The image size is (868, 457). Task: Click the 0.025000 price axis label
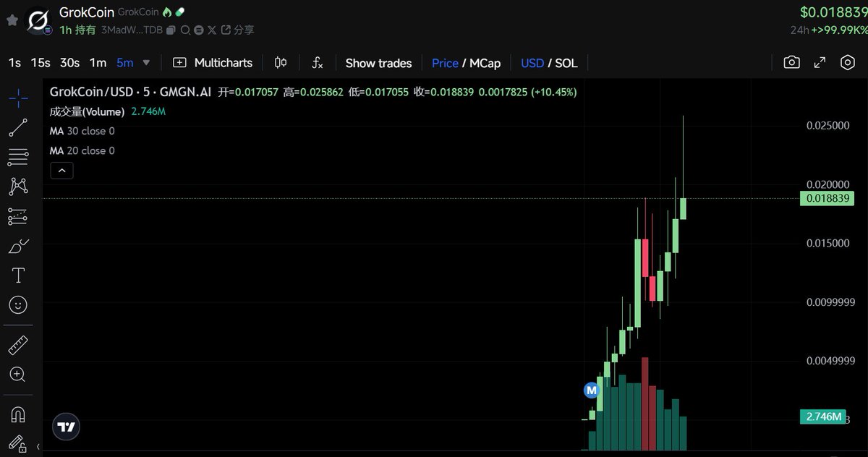point(827,126)
